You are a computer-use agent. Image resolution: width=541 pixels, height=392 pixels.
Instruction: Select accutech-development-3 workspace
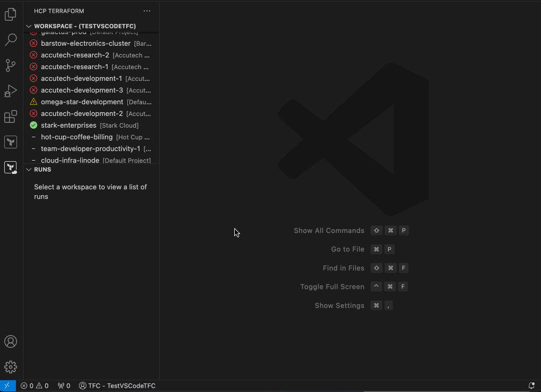(91, 90)
